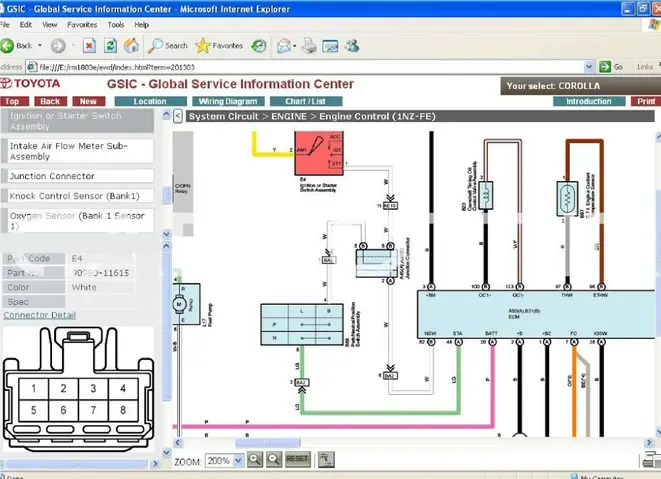This screenshot has width=661, height=479.
Task: Open the History icon in IE toolbar
Action: [x=259, y=46]
